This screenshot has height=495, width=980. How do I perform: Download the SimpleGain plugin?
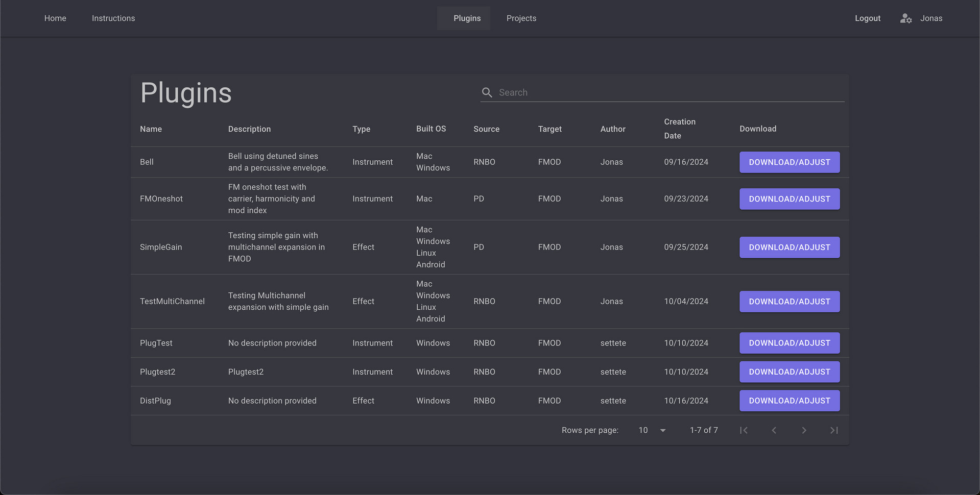click(789, 247)
